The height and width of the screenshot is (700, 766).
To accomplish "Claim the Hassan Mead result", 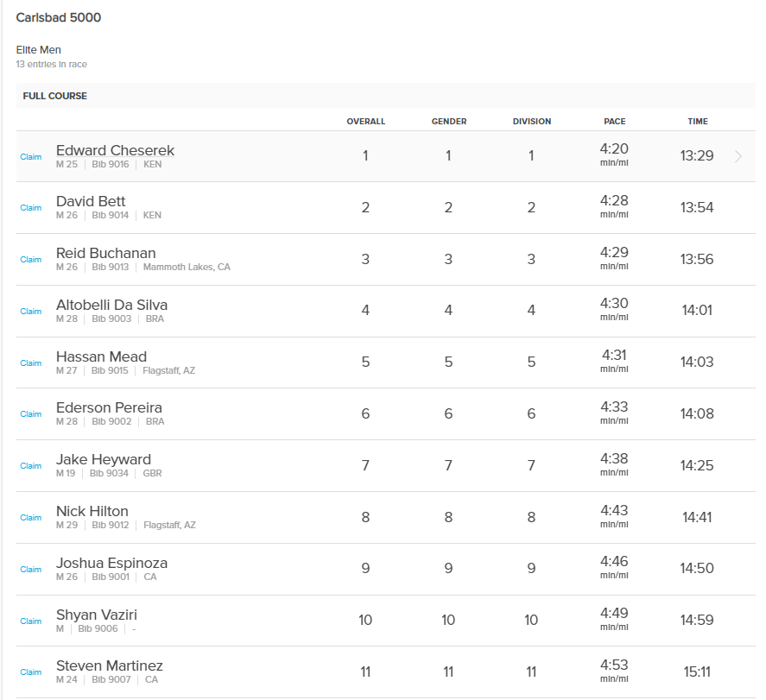I will click(x=31, y=363).
